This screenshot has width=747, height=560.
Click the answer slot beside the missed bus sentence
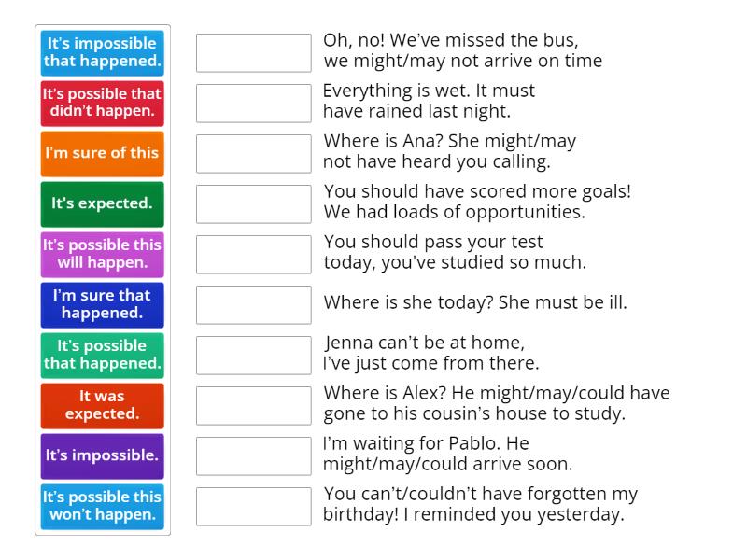(253, 51)
